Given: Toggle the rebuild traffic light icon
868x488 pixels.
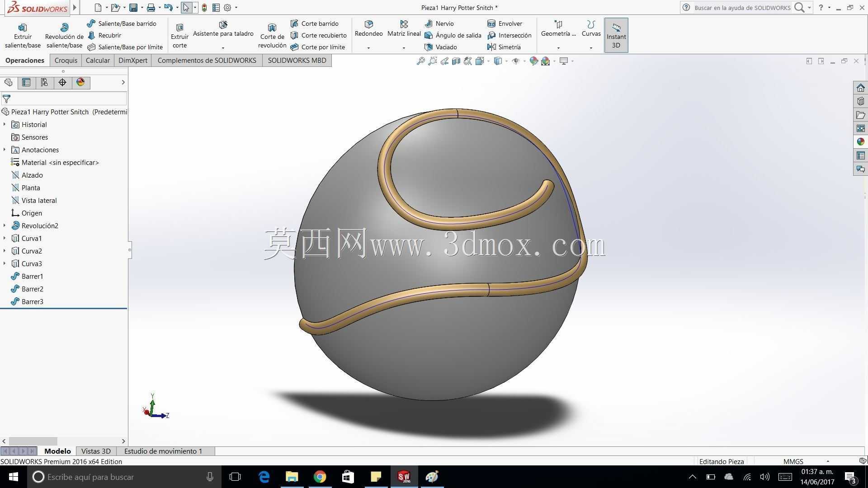Looking at the screenshot, I should pyautogui.click(x=204, y=8).
